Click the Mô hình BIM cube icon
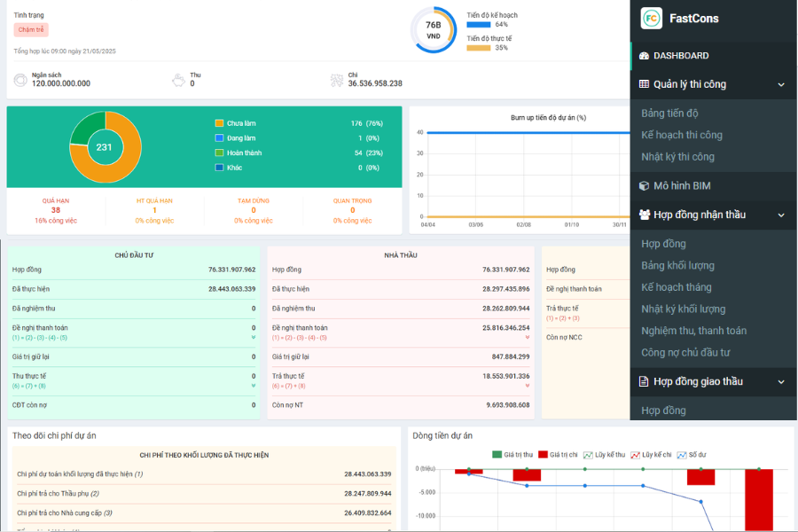The image size is (798, 532). click(x=644, y=186)
